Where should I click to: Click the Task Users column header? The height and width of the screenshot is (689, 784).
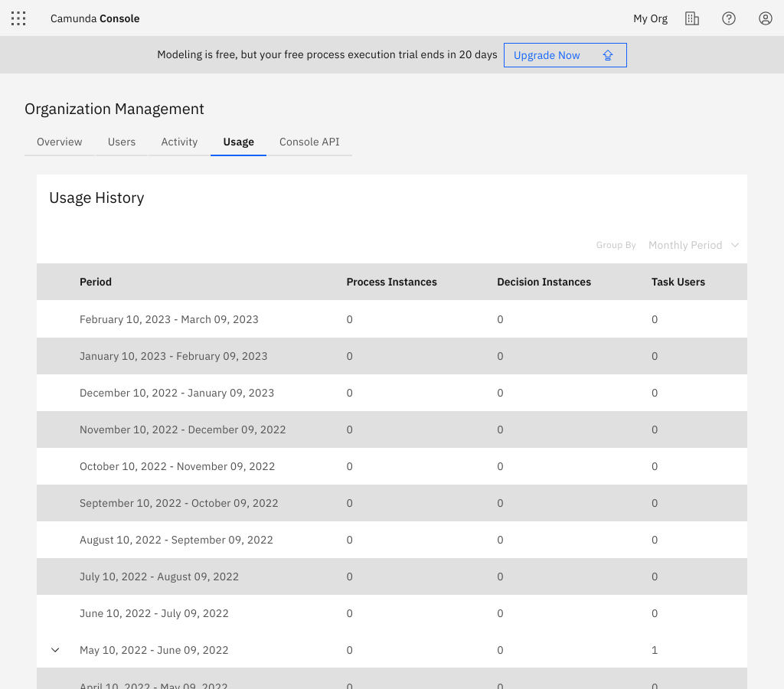point(678,282)
